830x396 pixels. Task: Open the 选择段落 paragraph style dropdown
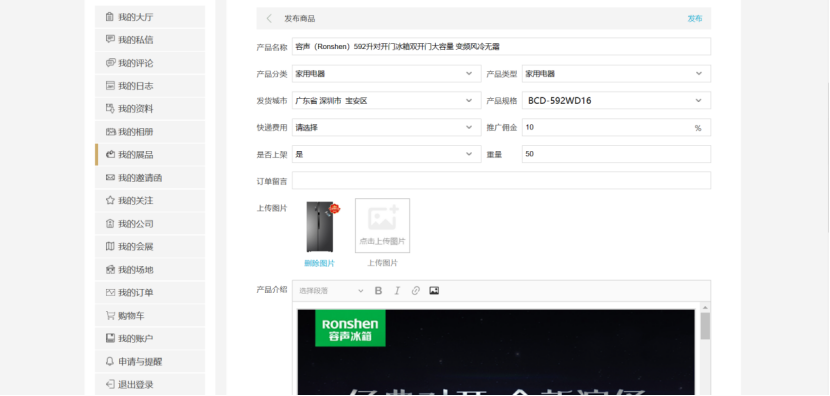pyautogui.click(x=331, y=291)
